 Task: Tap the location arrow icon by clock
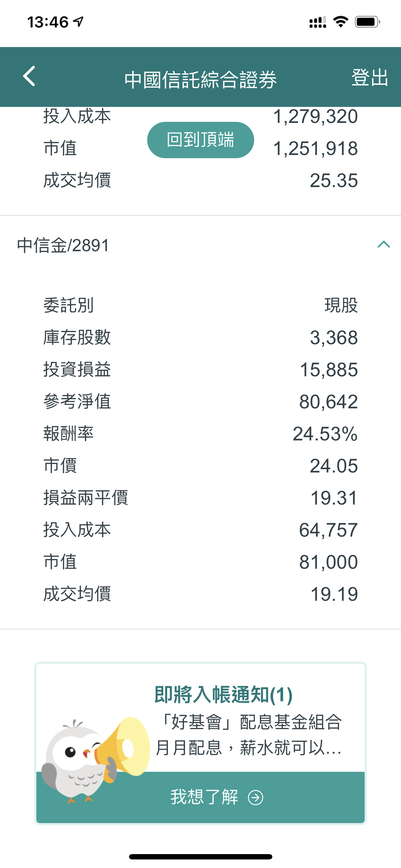78,22
